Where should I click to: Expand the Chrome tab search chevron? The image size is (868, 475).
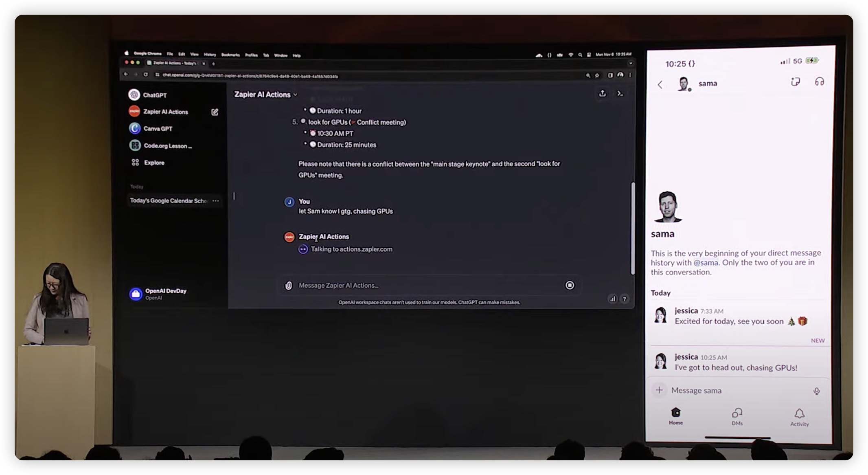630,64
